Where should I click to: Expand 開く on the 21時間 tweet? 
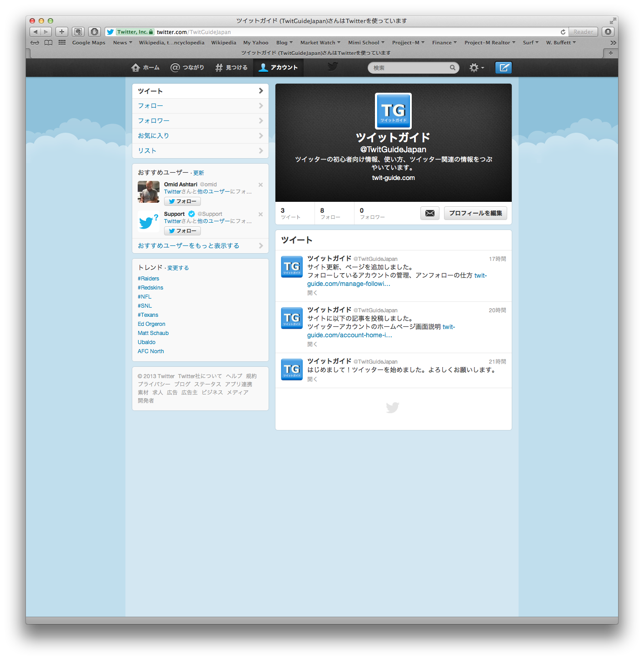312,379
